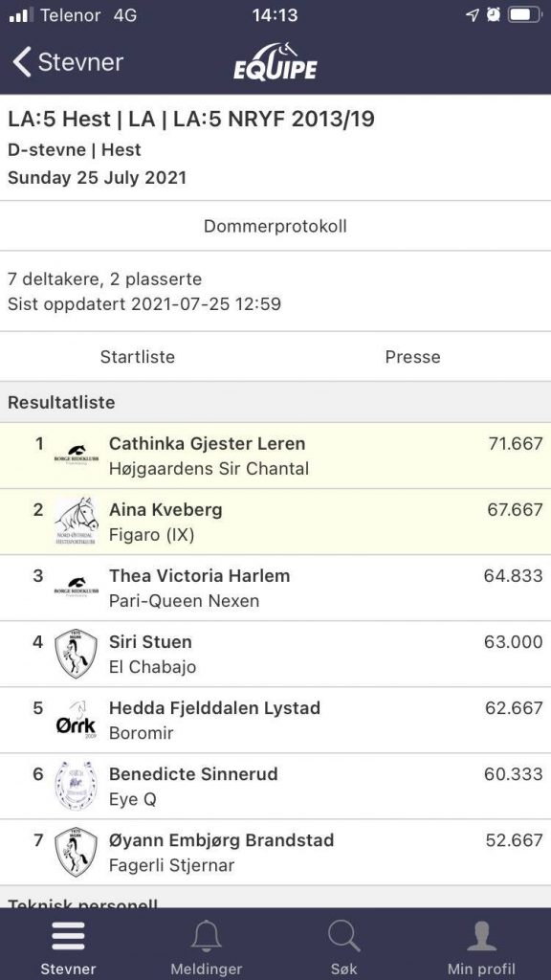This screenshot has height=980, width=551.
Task: Tap the Stevner hamburger icon in bottom bar
Action: pos(68,937)
